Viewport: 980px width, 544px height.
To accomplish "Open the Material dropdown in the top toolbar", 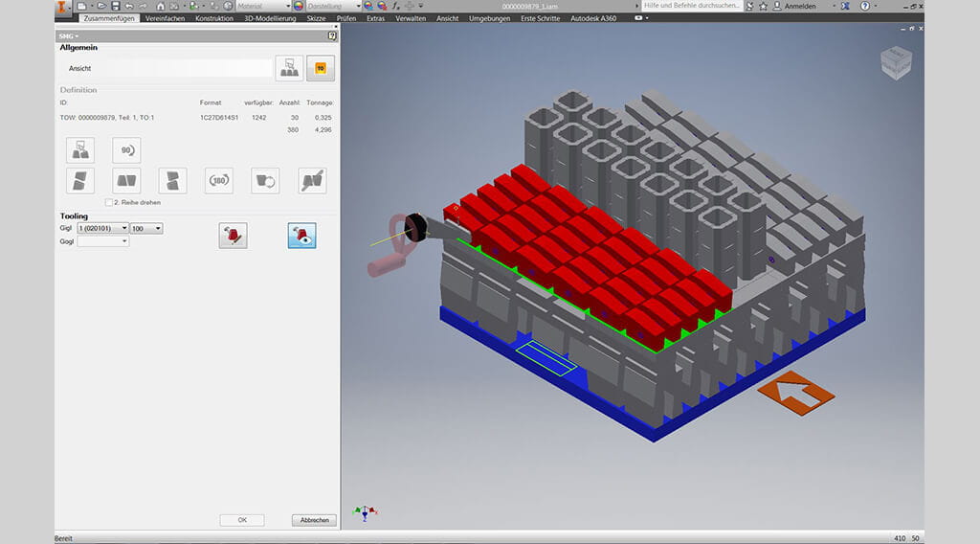I will [x=260, y=6].
